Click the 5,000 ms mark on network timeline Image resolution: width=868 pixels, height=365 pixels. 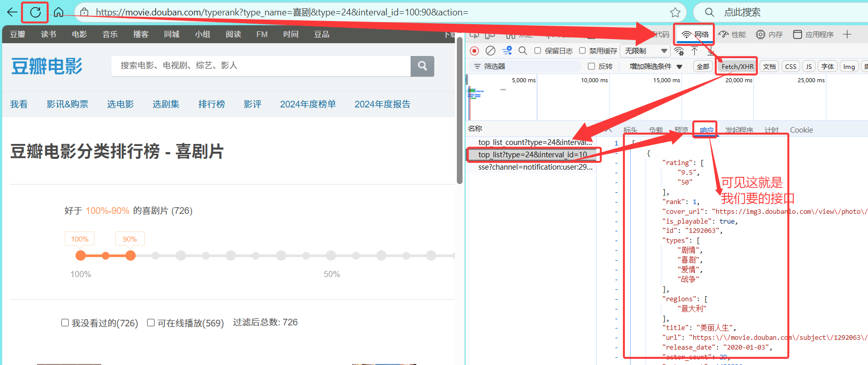click(x=524, y=80)
